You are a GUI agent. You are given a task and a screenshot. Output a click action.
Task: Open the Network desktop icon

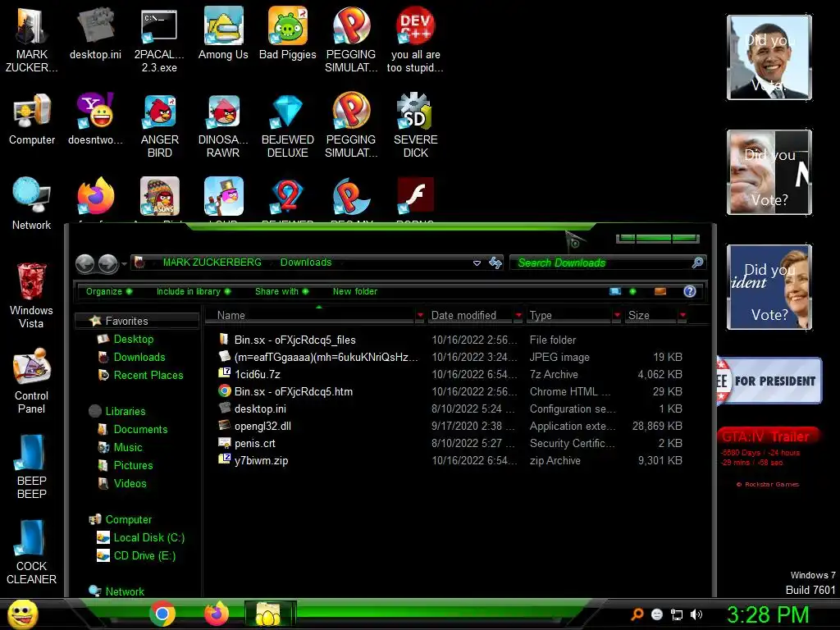(x=32, y=204)
